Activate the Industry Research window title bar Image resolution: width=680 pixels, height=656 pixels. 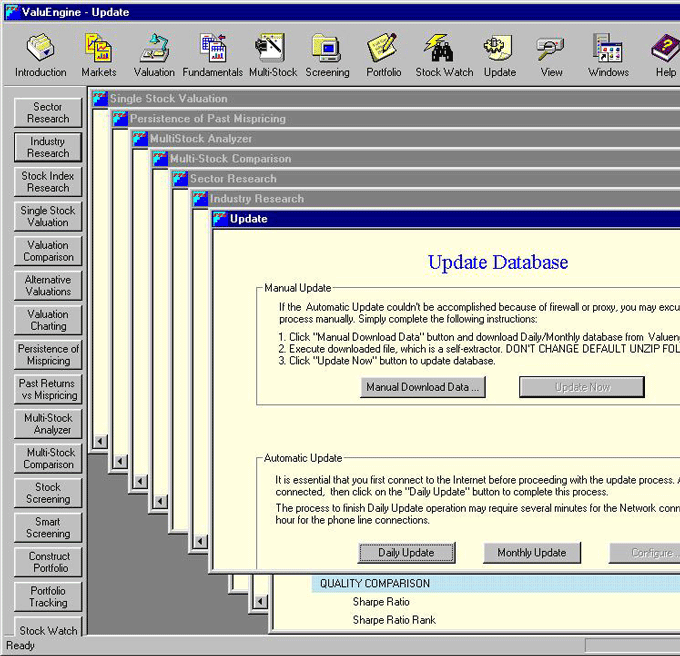[436, 198]
